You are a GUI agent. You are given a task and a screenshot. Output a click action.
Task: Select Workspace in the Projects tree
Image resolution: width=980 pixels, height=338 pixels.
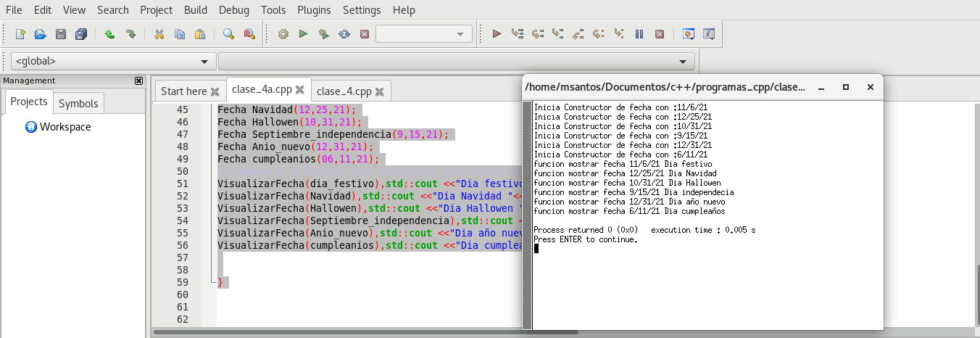coord(65,127)
